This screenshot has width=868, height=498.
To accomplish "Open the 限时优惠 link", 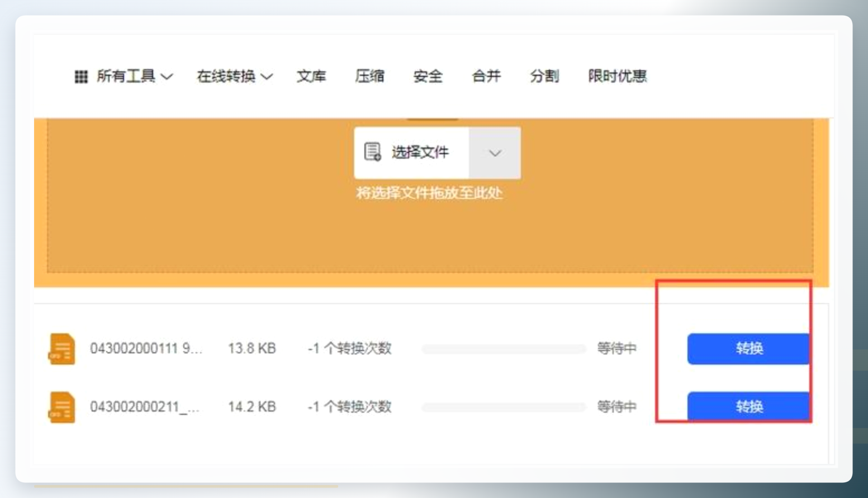I will [617, 76].
